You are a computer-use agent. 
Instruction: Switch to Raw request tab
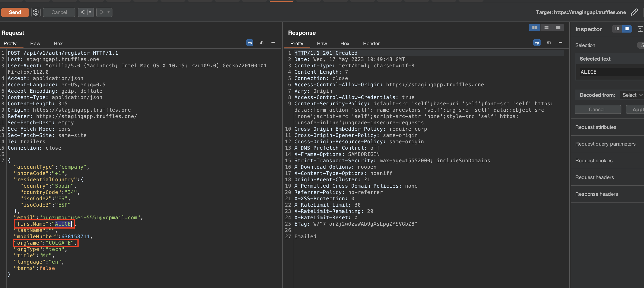point(35,43)
